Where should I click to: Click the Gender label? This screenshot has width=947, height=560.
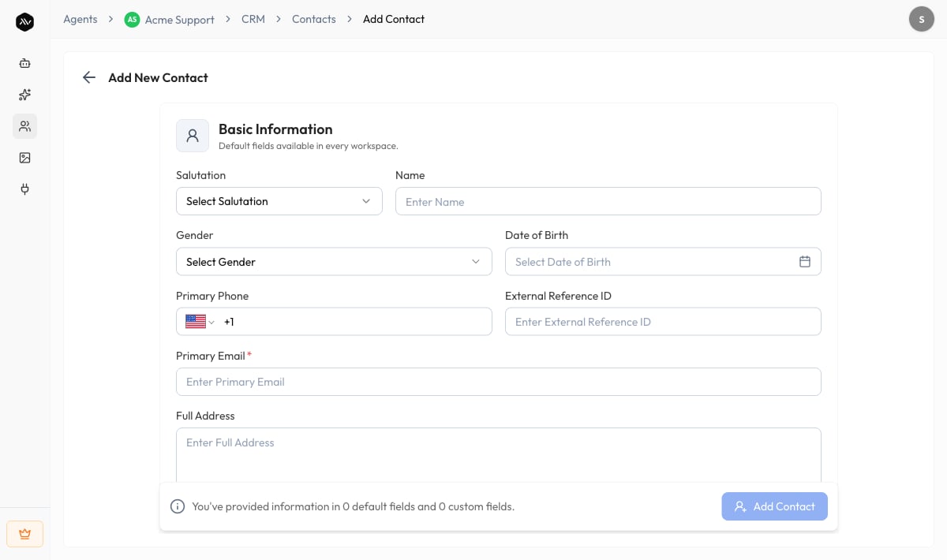tap(194, 235)
